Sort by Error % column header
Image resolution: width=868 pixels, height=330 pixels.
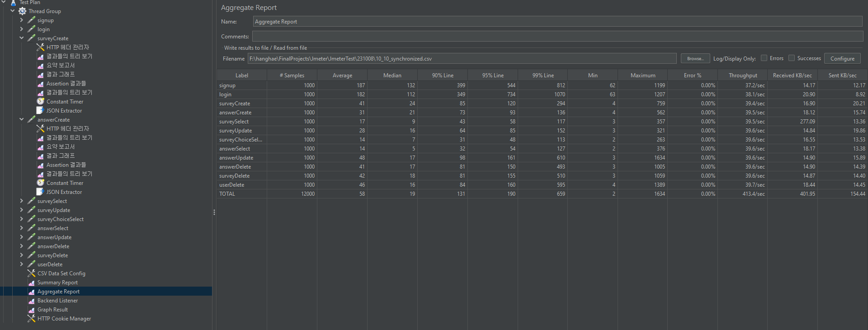(x=693, y=75)
